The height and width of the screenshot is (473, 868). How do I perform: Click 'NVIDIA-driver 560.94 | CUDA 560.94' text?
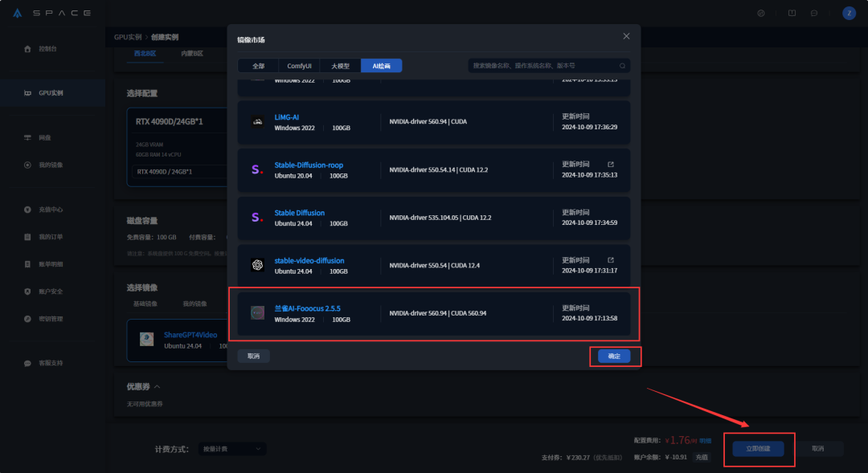(438, 313)
